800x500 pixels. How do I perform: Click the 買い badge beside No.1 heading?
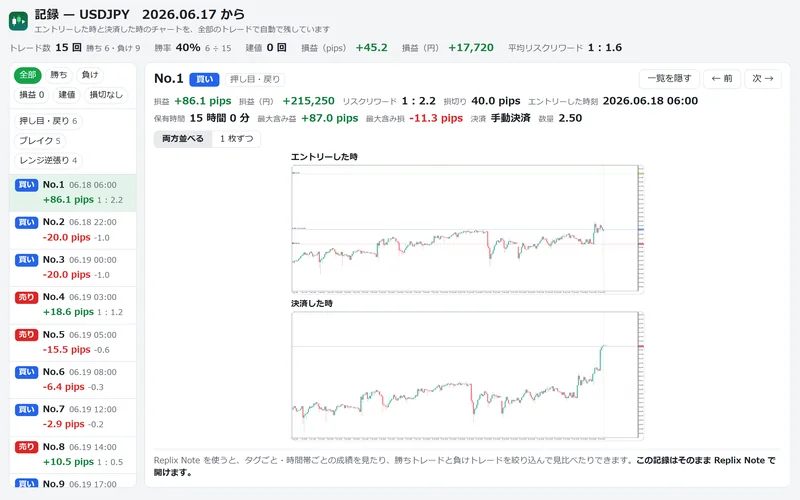[204, 80]
